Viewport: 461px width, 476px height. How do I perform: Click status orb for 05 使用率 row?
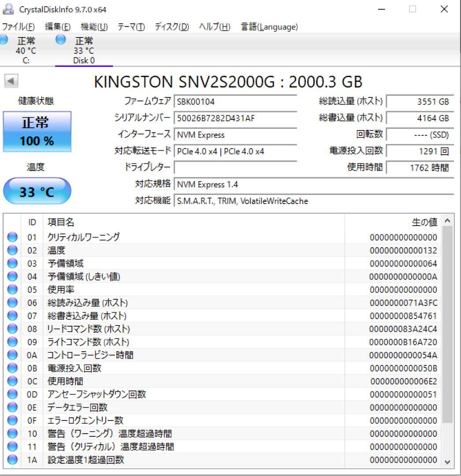pyautogui.click(x=12, y=289)
